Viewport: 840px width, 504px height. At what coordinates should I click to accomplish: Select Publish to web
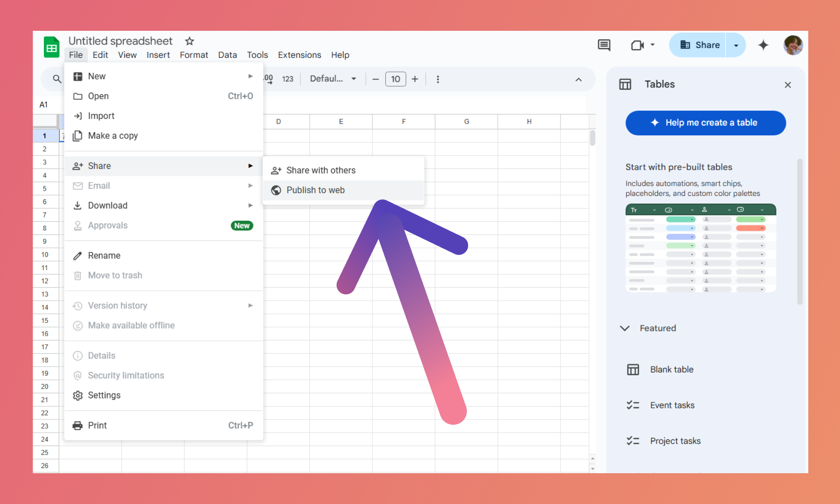click(x=315, y=190)
